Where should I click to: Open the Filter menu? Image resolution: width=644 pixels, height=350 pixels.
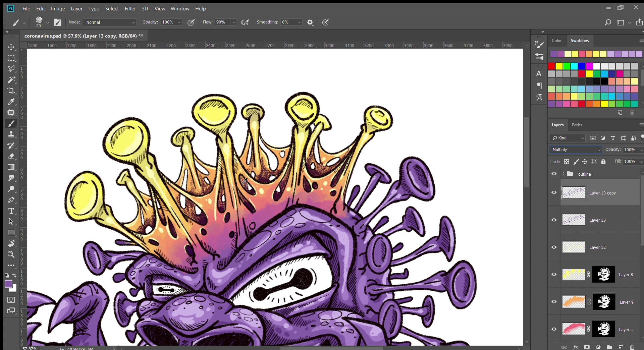[130, 9]
